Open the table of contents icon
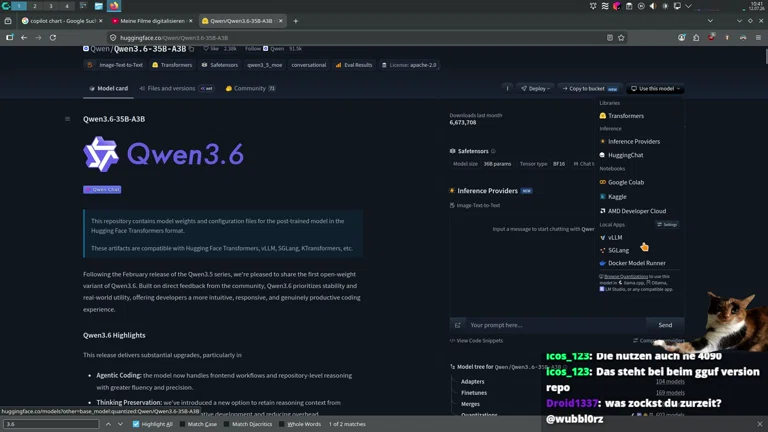Screen dimensions: 768x432 (67, 119)
